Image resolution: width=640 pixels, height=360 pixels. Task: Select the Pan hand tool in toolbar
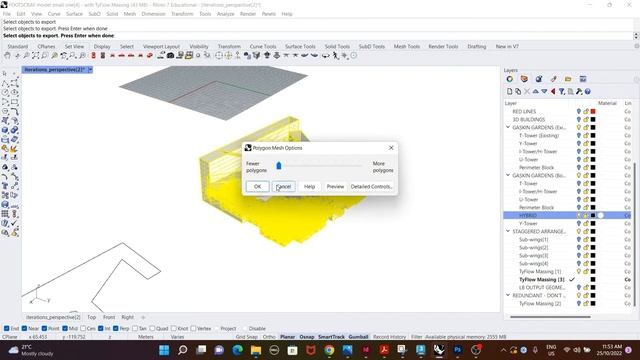pyautogui.click(x=7, y=56)
